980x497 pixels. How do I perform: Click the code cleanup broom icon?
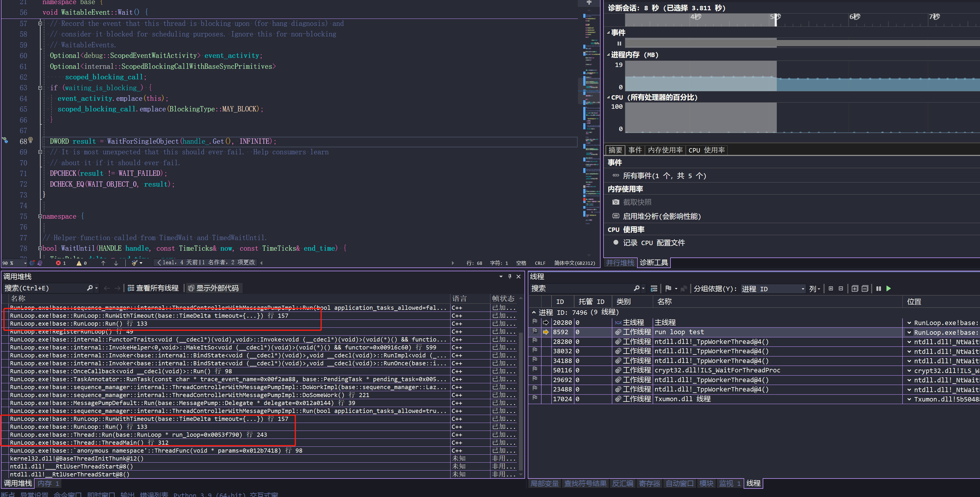coord(134,263)
